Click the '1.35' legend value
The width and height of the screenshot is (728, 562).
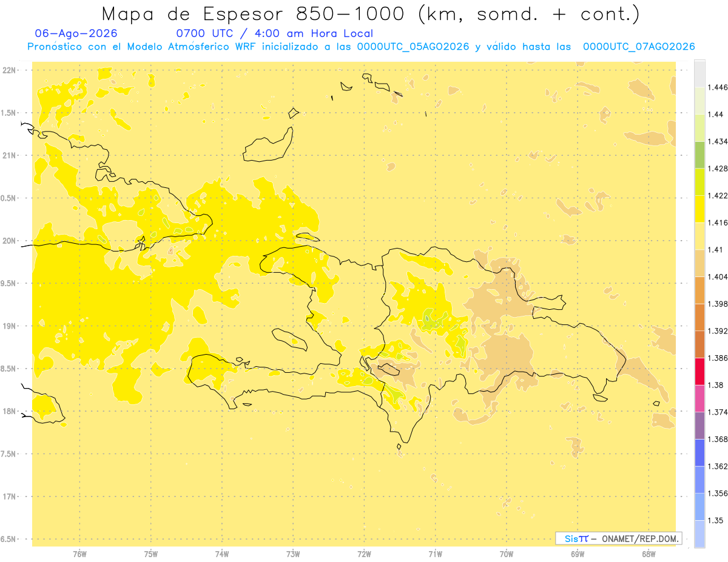[x=716, y=520]
